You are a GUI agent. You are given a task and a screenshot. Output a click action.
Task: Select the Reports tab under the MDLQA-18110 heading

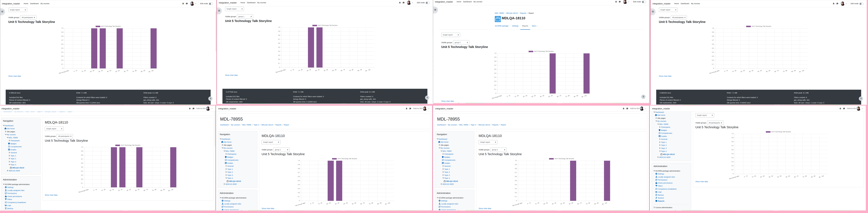[525, 26]
